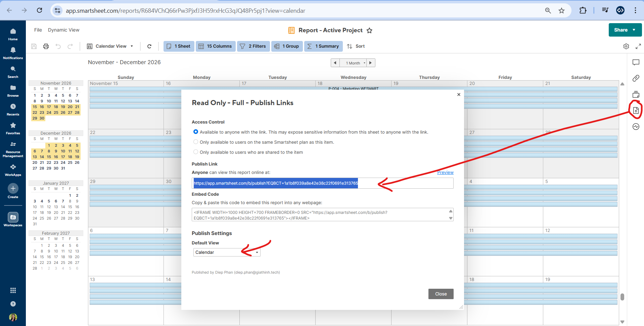
Task: Reload the page in the browser
Action: (40, 10)
